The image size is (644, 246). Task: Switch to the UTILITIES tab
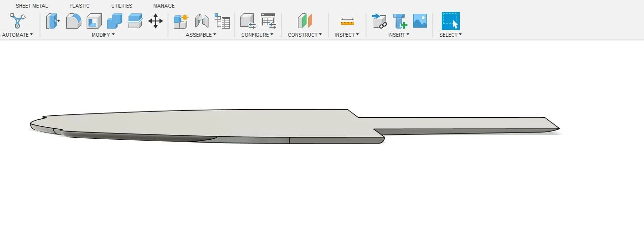(122, 6)
